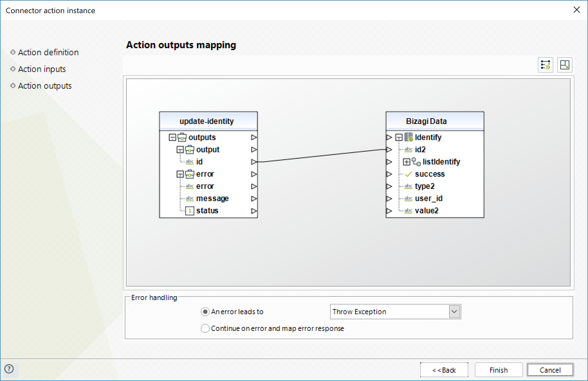Click the clear mapping layout icon
Image resolution: width=588 pixels, height=381 pixels.
point(565,65)
